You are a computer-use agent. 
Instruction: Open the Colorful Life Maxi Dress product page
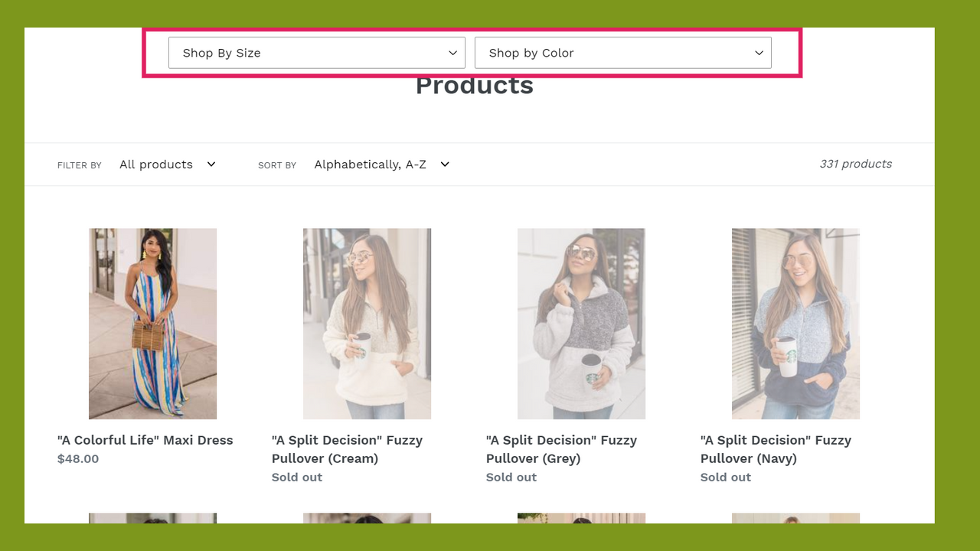coord(145,440)
